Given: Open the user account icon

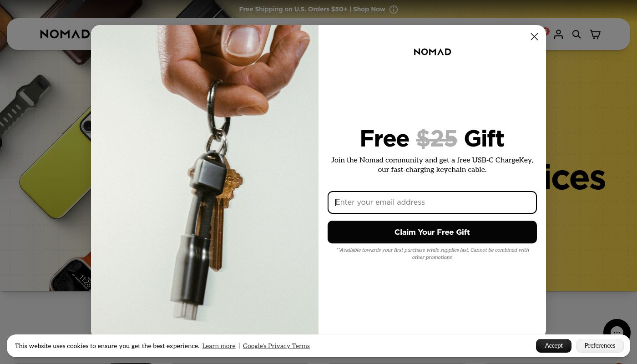Looking at the screenshot, I should pos(558,34).
